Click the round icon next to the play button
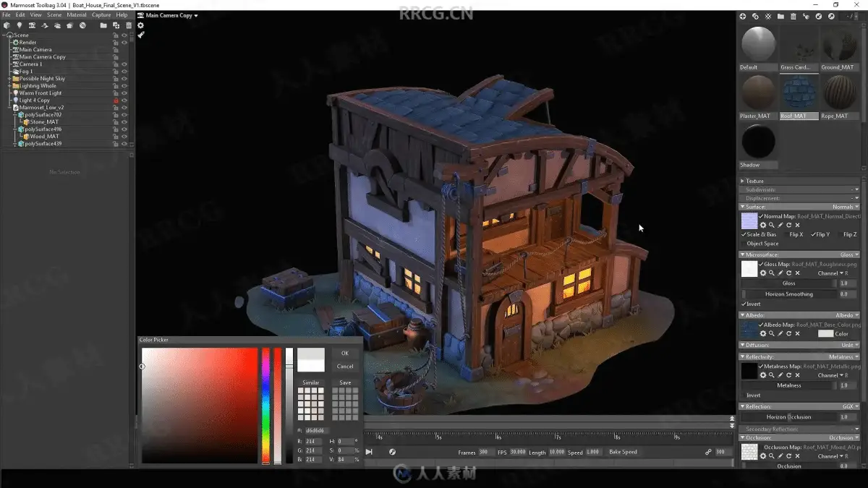This screenshot has height=488, width=868. coord(392,452)
